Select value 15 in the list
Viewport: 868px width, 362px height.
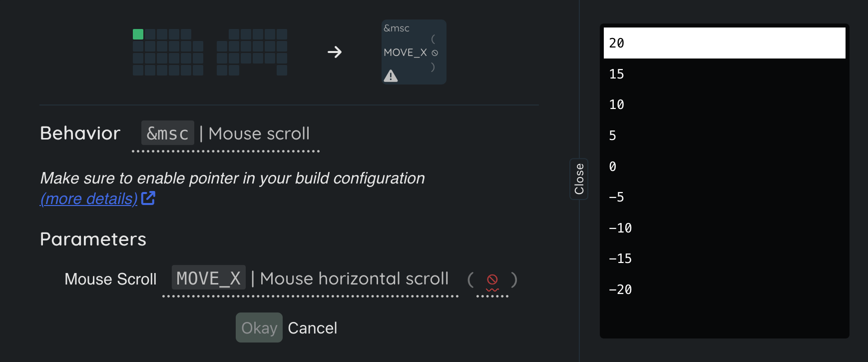click(x=724, y=74)
